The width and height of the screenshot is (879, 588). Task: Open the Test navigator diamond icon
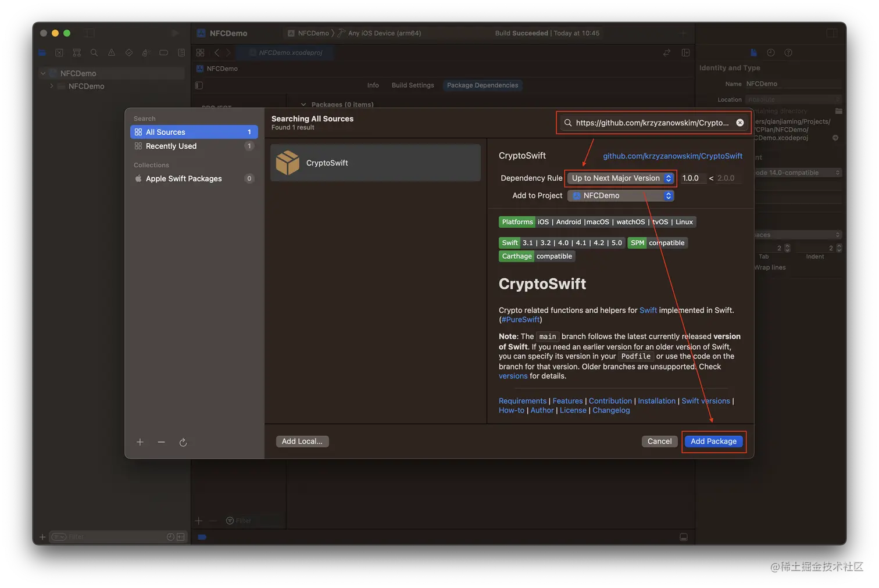[129, 53]
